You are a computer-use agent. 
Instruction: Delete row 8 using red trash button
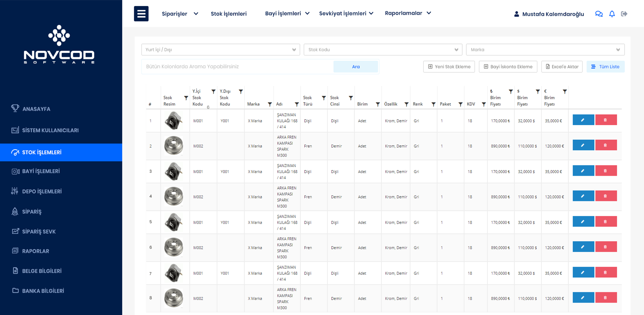pos(606,298)
